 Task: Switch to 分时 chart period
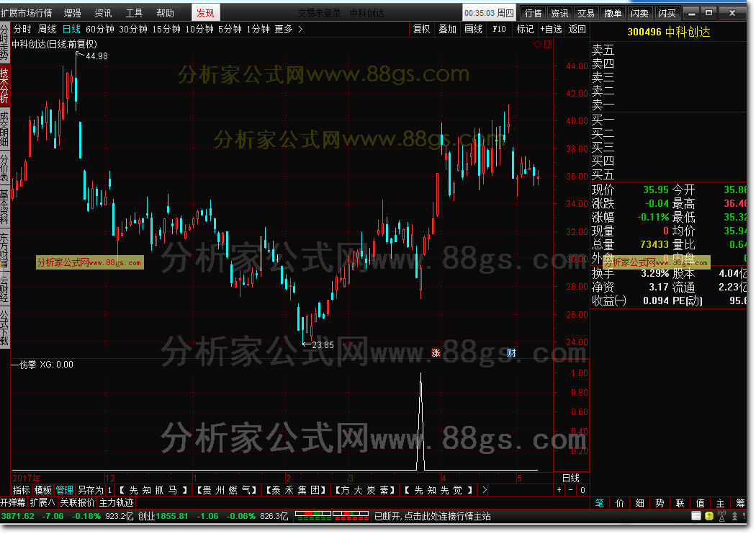pos(22,30)
